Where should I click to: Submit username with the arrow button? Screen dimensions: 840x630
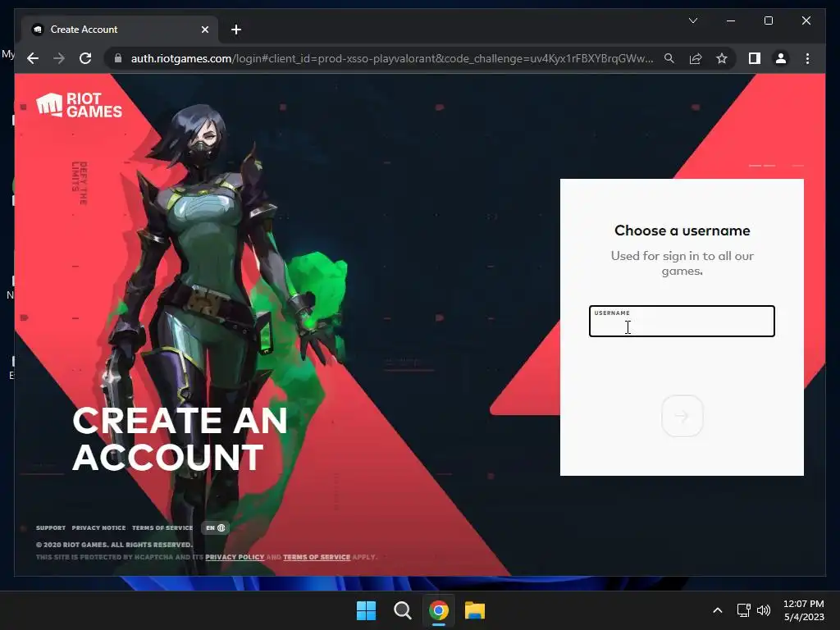pyautogui.click(x=682, y=416)
